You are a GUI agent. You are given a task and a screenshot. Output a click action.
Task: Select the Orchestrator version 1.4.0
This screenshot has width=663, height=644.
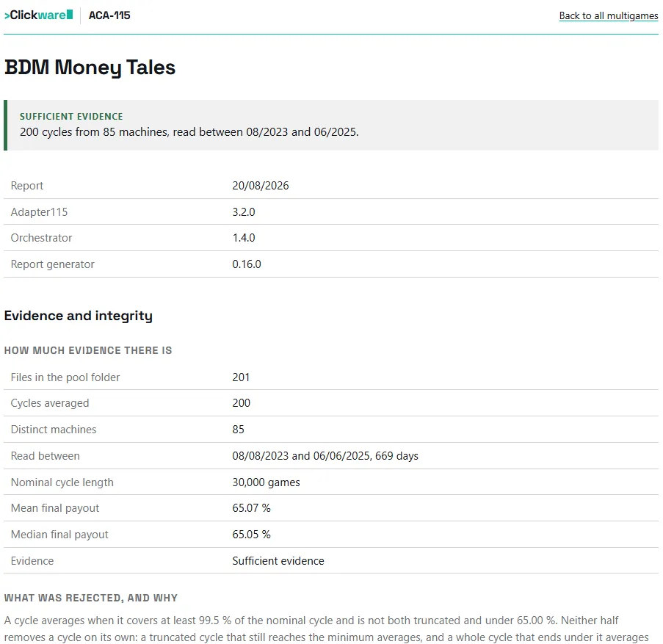pyautogui.click(x=244, y=238)
